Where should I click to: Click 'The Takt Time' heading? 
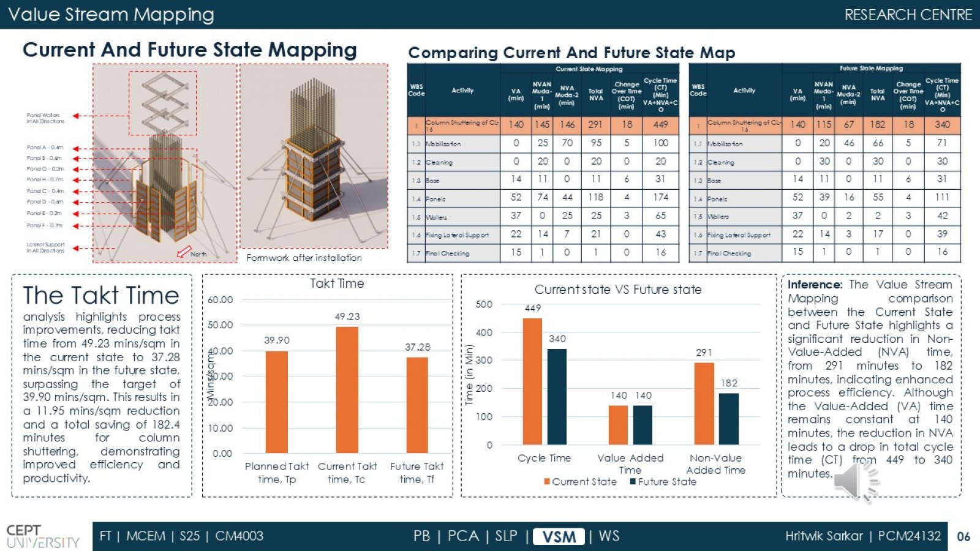[101, 295]
